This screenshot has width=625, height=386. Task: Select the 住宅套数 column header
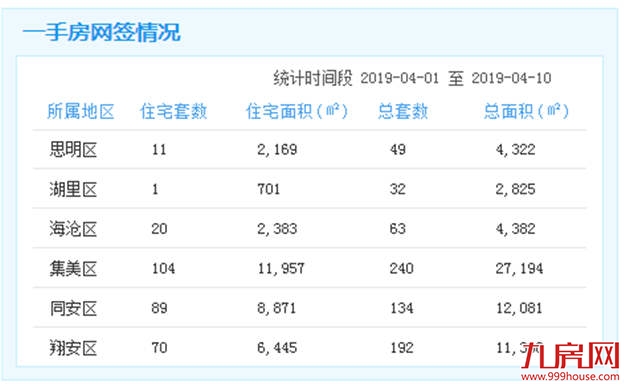(174, 111)
